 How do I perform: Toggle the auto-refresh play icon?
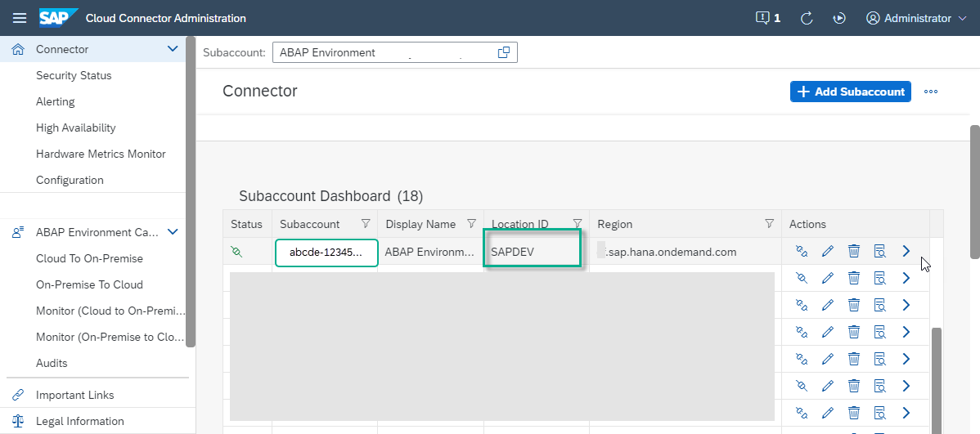(x=839, y=18)
